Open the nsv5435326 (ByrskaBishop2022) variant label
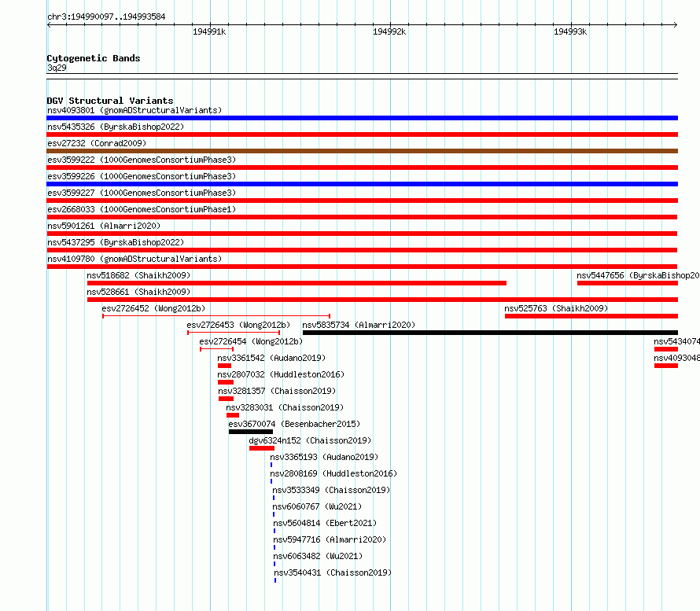Screen dimensions: 700x611 (x=116, y=127)
